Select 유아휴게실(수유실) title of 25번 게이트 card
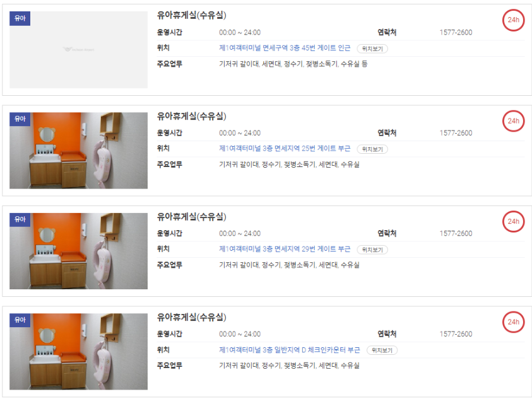The width and height of the screenshot is (532, 399). pos(191,116)
